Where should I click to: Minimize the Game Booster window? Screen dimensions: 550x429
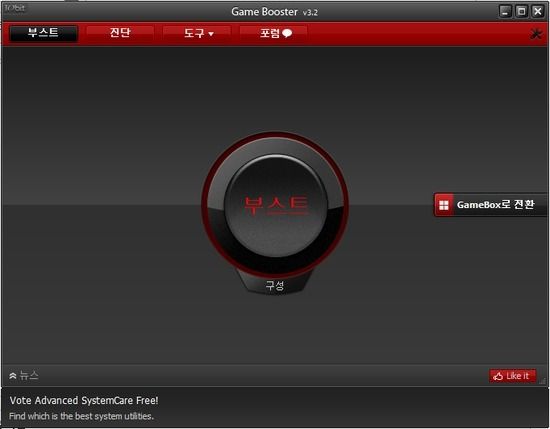click(x=505, y=12)
